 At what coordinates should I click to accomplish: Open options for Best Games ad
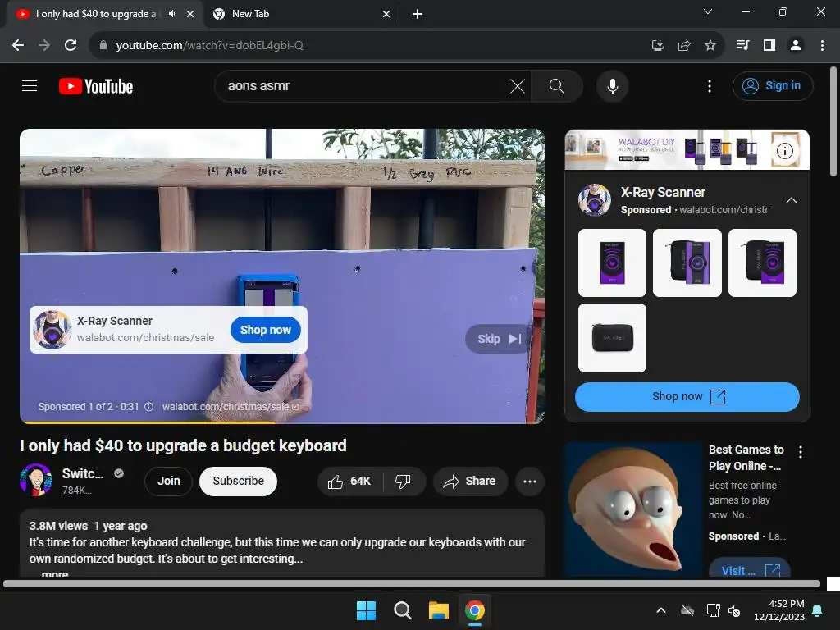801,452
